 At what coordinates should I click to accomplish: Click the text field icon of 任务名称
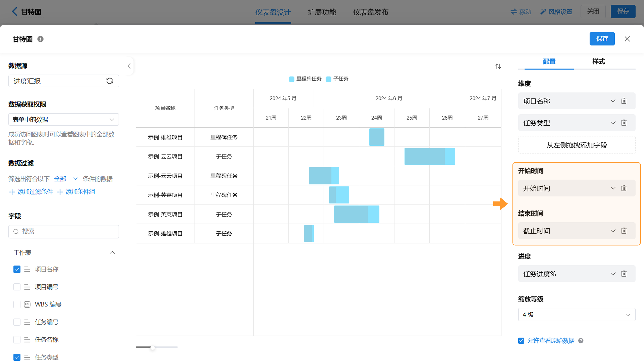(27, 340)
